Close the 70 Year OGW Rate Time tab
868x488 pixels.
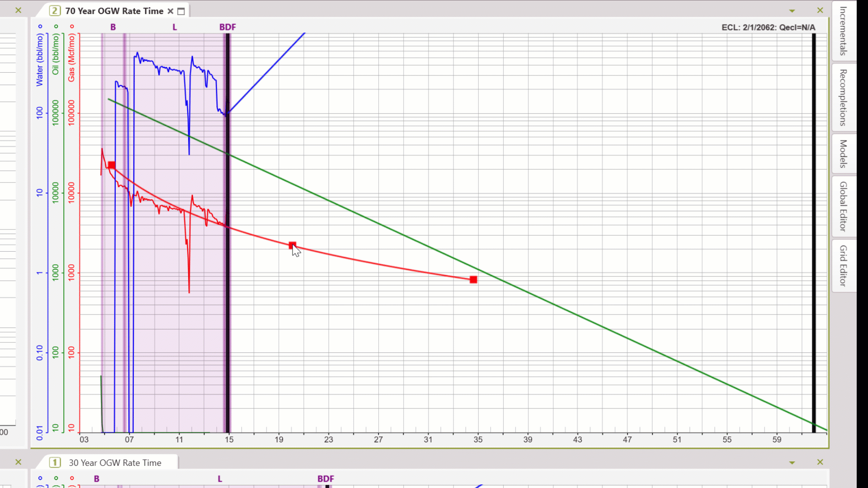(170, 11)
